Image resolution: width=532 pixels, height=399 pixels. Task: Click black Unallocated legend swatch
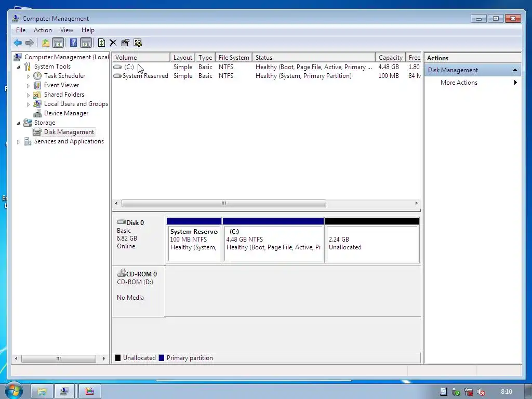coord(118,358)
